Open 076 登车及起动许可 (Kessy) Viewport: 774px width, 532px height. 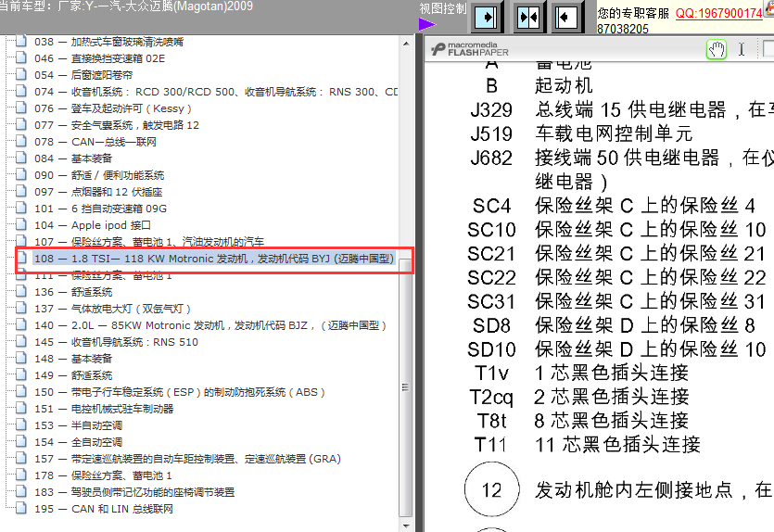(x=112, y=108)
